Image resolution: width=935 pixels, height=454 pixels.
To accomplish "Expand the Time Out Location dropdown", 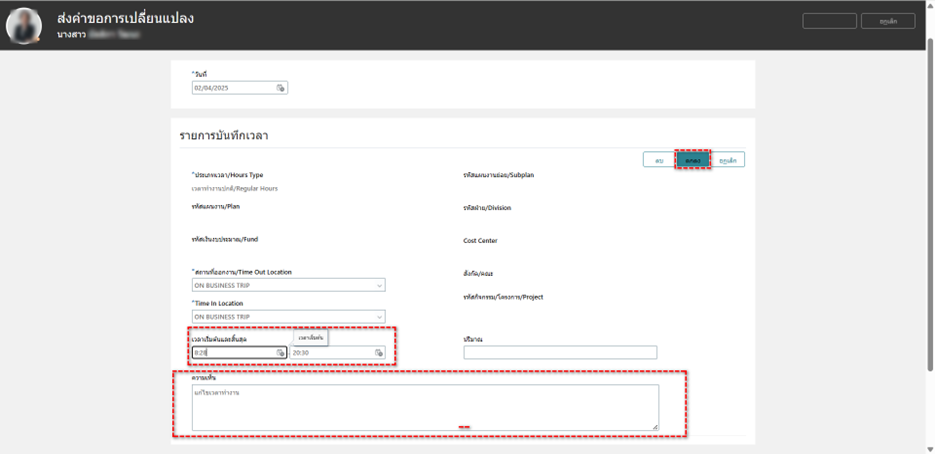I will 379,285.
